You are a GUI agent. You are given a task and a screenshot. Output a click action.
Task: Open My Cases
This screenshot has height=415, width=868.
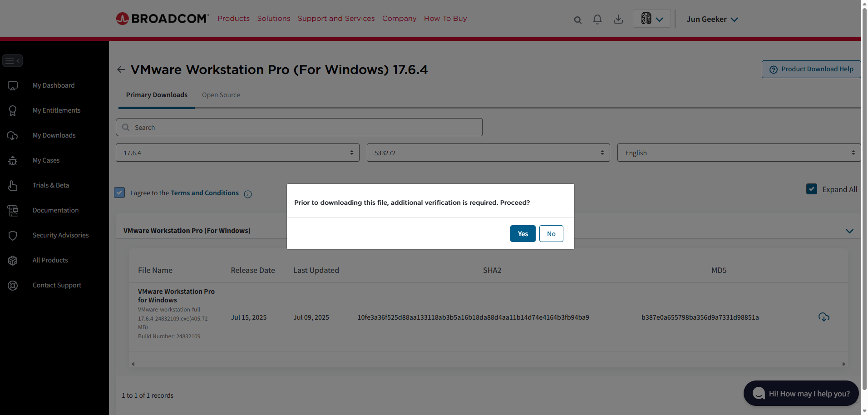(x=46, y=160)
